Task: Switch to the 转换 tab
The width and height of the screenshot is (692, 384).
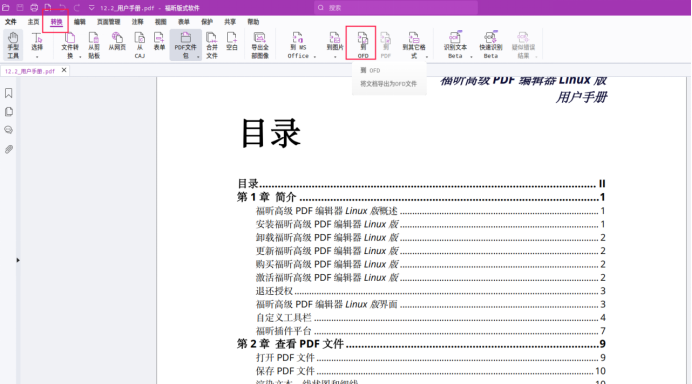Action: (56, 22)
